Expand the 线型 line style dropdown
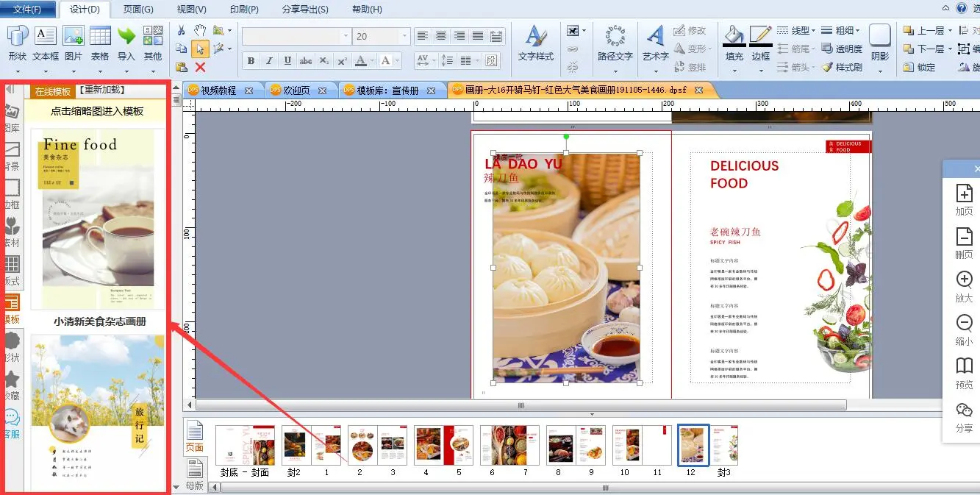The width and height of the screenshot is (980, 495). (x=814, y=30)
